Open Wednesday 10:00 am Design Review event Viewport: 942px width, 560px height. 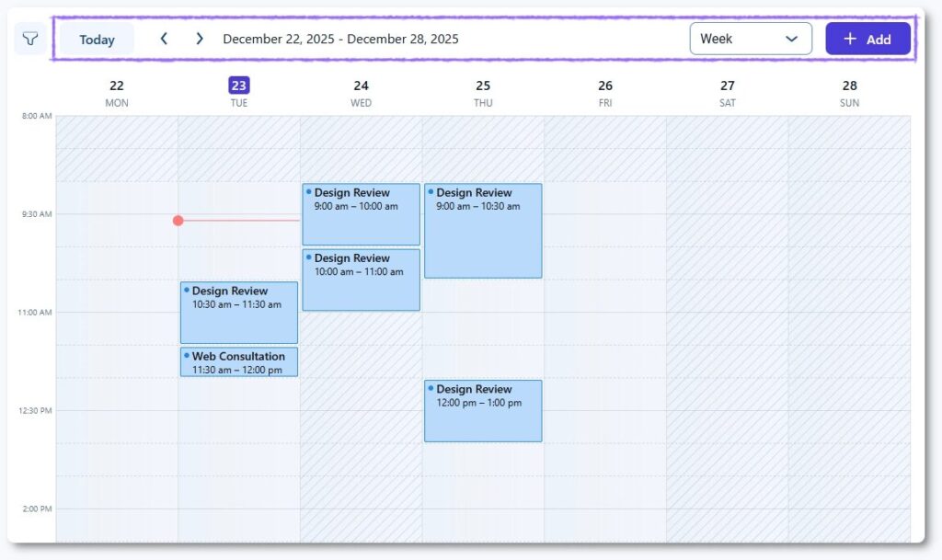point(361,280)
